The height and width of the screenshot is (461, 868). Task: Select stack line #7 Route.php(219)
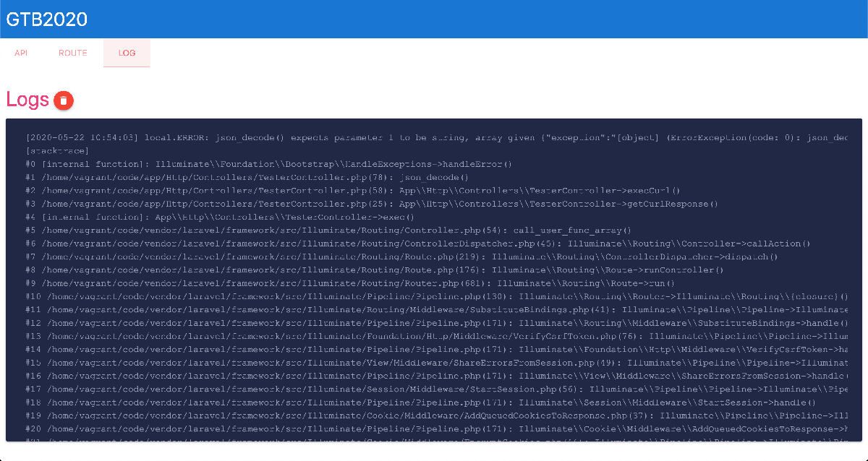(401, 257)
